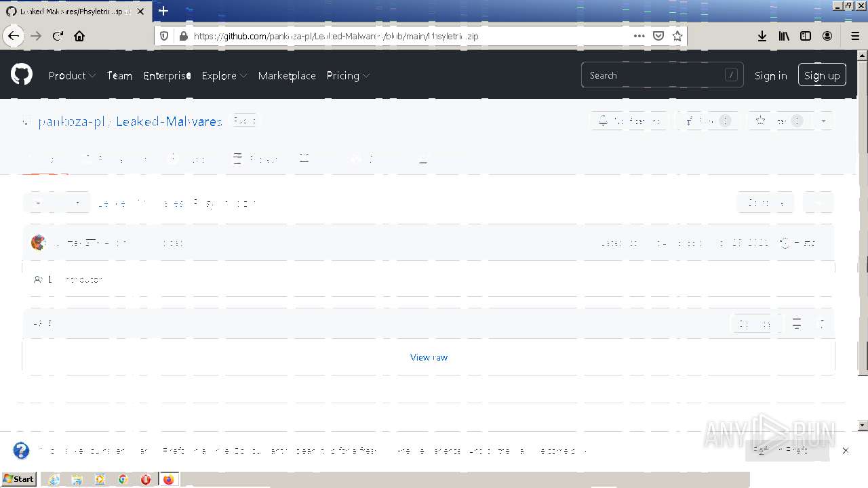
Task: Open Opera from the taskbar
Action: 146,479
